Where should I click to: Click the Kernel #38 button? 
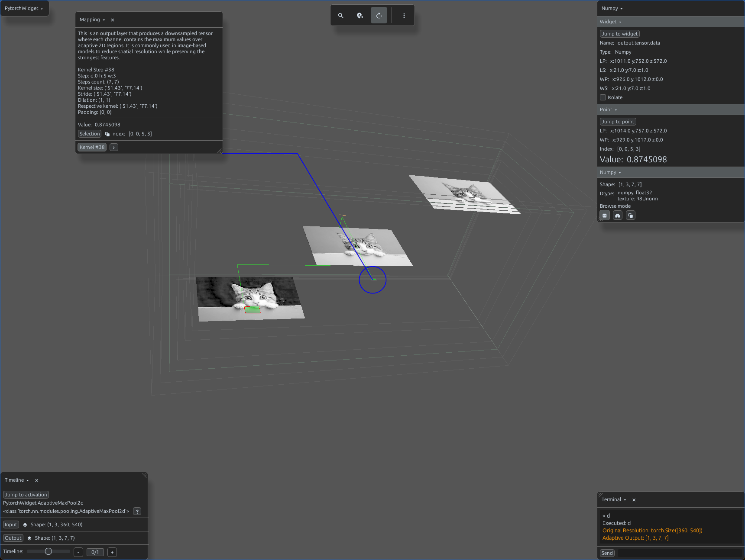(x=92, y=147)
